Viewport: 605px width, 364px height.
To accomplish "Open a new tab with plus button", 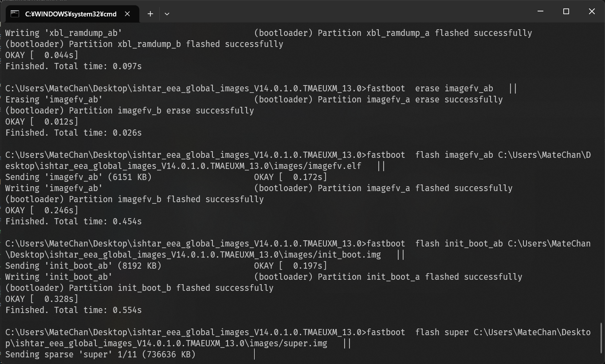I will pyautogui.click(x=150, y=14).
